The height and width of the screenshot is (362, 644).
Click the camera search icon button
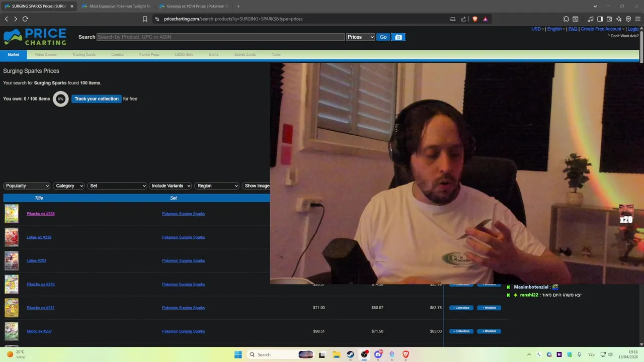pos(398,37)
